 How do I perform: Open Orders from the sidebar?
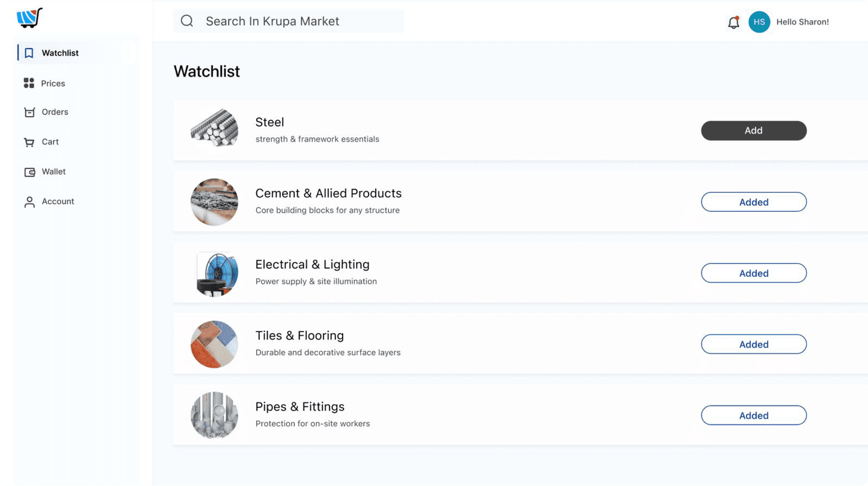[29, 112]
